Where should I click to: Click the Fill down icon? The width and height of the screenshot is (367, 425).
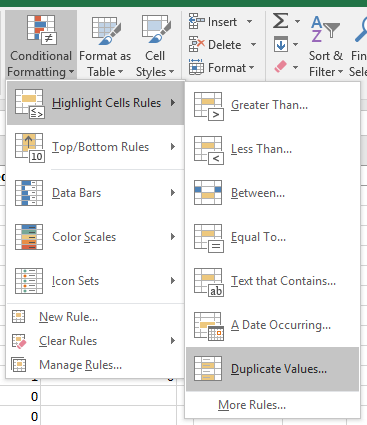[281, 44]
